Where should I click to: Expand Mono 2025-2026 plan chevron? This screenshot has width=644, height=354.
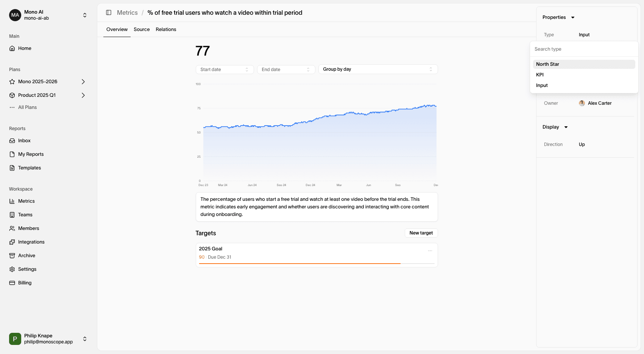point(83,82)
